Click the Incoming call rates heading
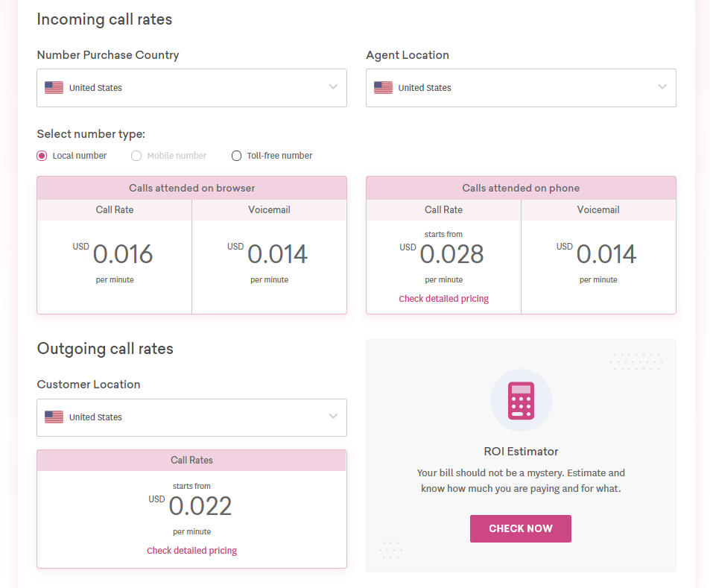This screenshot has height=588, width=710. click(104, 19)
